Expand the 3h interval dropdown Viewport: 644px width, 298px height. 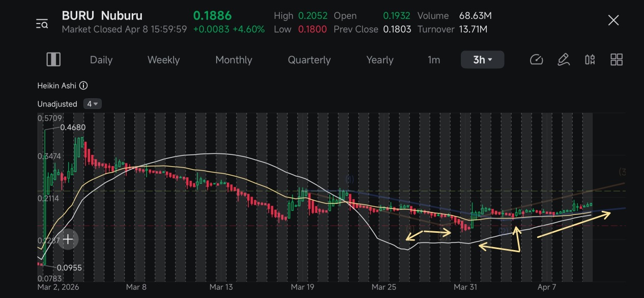(482, 60)
